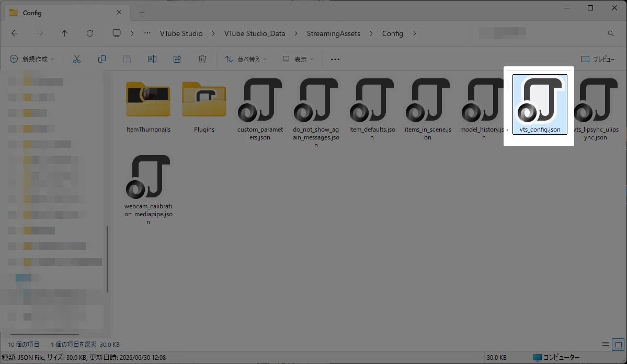Image resolution: width=627 pixels, height=364 pixels.
Task: Select the Config tab
Action: pos(66,13)
